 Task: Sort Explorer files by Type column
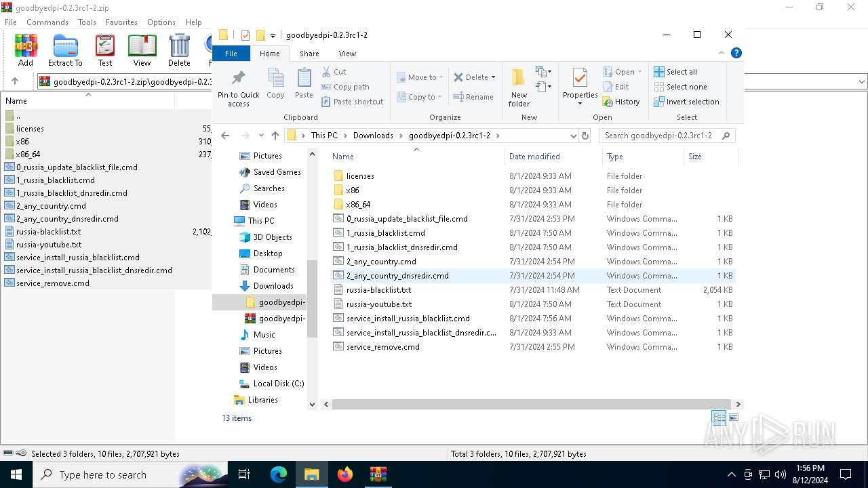[x=643, y=156]
